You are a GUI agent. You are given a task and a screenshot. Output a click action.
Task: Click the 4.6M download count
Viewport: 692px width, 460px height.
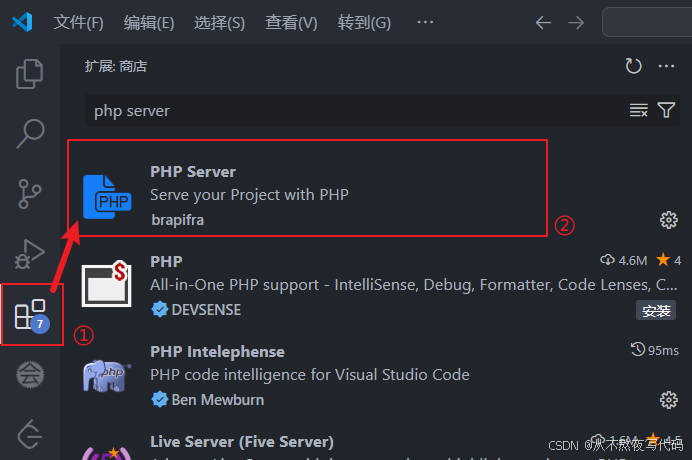tap(624, 260)
